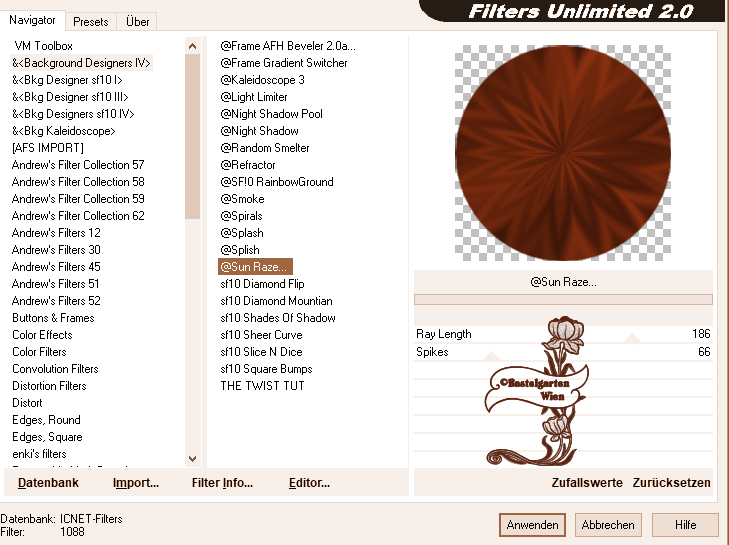The width and height of the screenshot is (729, 545).
Task: Click the Sun Raze preview image
Action: (563, 153)
